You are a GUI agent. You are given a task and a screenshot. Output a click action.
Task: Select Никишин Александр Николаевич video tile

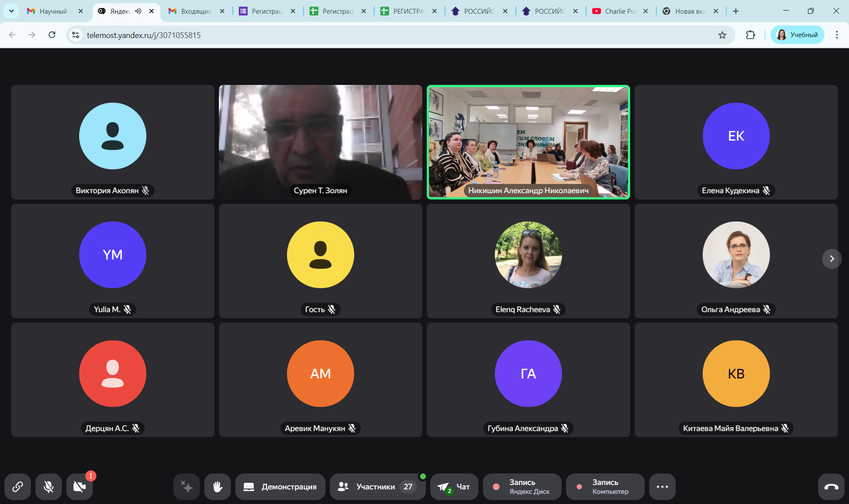(528, 141)
